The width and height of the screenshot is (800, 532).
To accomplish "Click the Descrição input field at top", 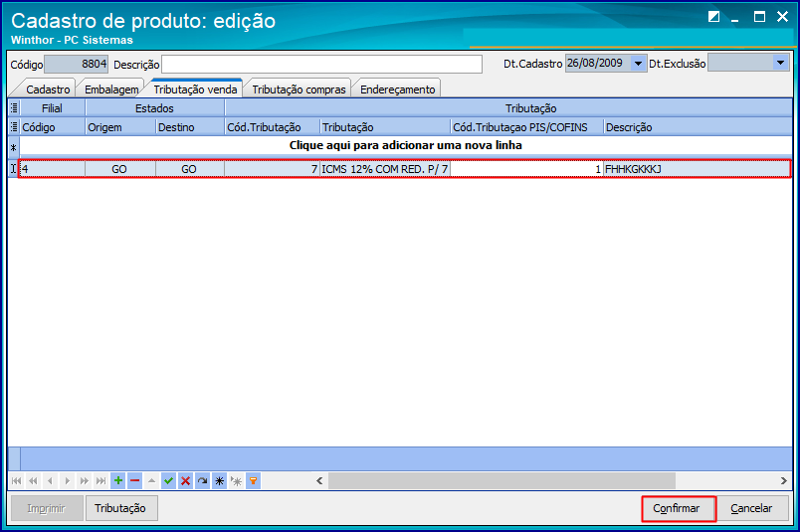I will pos(322,64).
